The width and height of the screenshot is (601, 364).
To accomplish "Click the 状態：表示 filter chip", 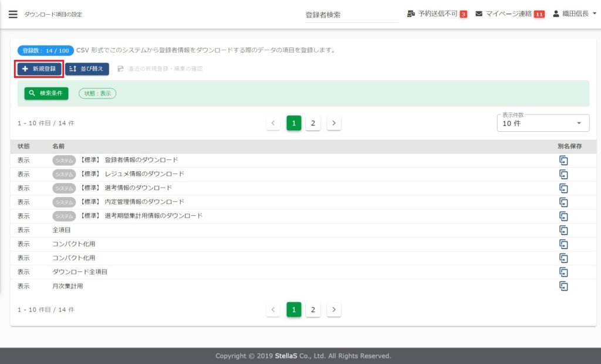I will pos(97,93).
